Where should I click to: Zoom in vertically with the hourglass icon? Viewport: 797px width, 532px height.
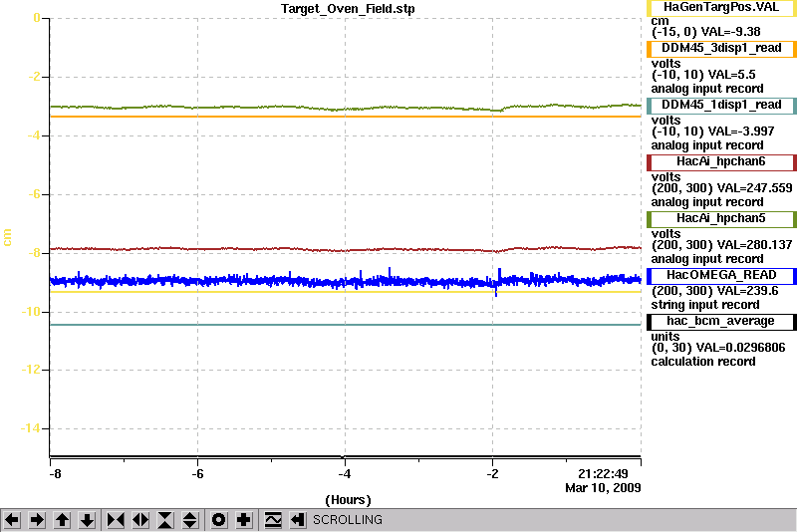[x=165, y=520]
